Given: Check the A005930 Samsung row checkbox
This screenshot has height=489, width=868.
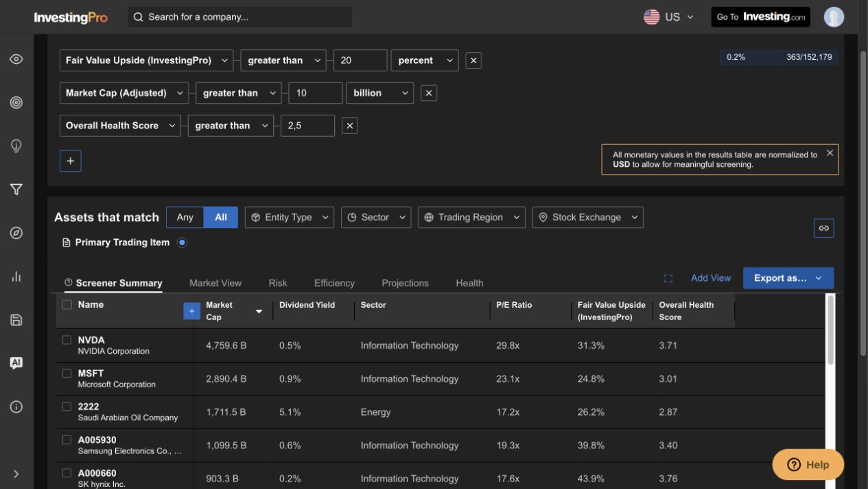Looking at the screenshot, I should 67,440.
